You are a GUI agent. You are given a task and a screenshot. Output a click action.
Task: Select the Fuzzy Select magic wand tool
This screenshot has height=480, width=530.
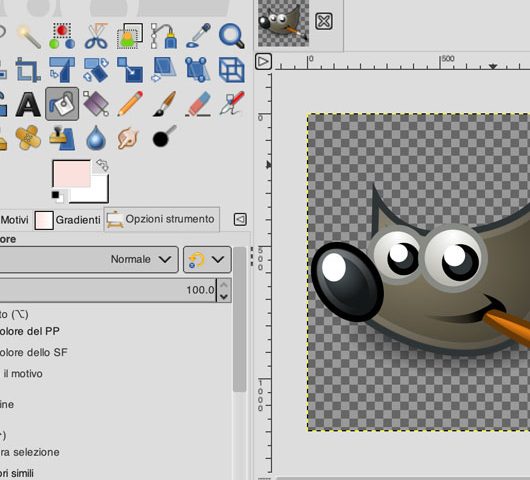28,36
